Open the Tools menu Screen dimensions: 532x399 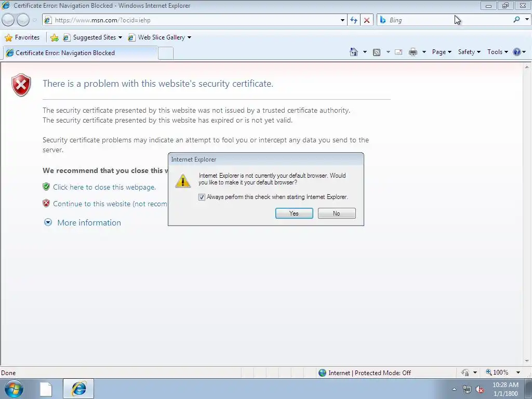coord(497,52)
